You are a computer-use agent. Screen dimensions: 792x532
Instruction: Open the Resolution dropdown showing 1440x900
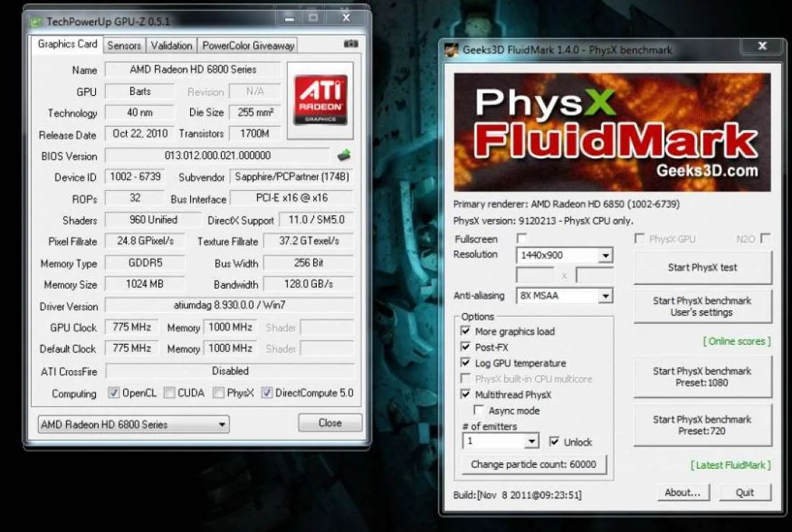[x=564, y=255]
